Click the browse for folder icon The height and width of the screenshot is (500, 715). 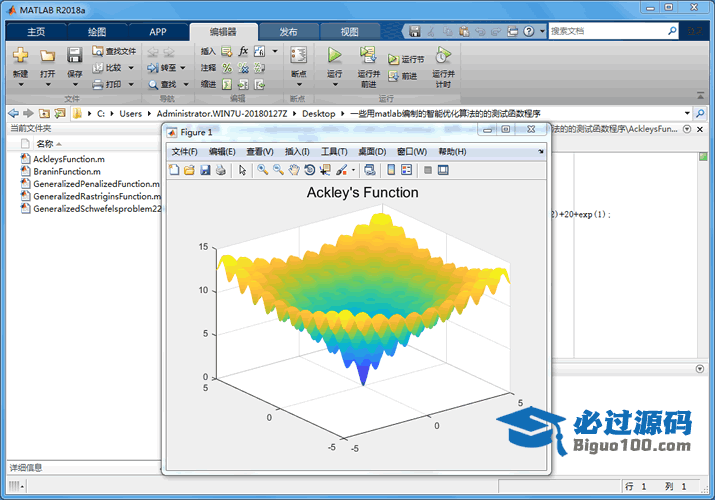(60, 113)
